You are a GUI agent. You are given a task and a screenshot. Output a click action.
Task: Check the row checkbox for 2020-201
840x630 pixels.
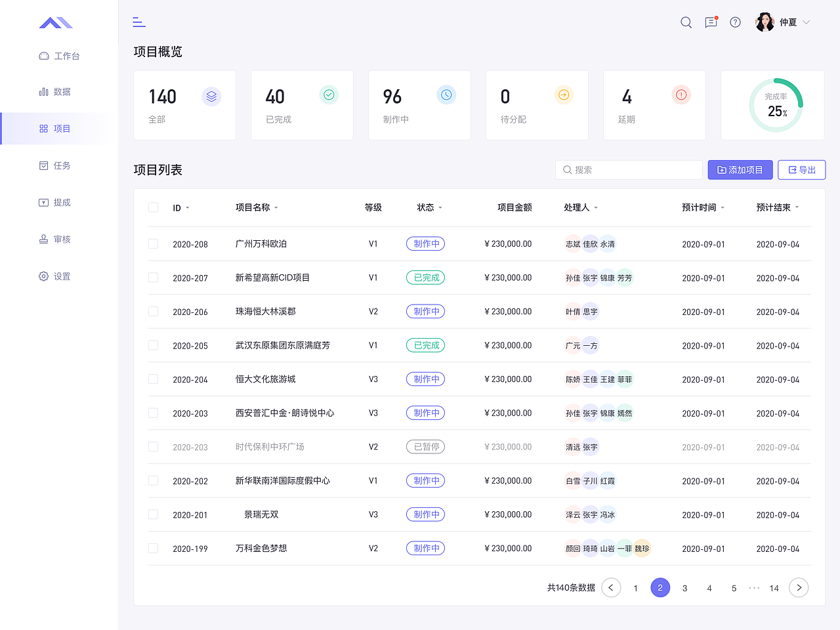(x=154, y=514)
